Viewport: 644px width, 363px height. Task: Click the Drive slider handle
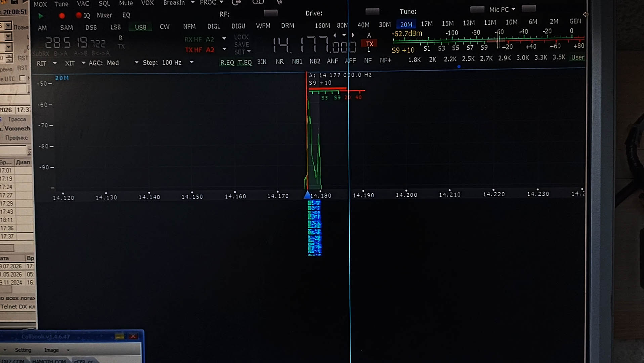coord(372,11)
